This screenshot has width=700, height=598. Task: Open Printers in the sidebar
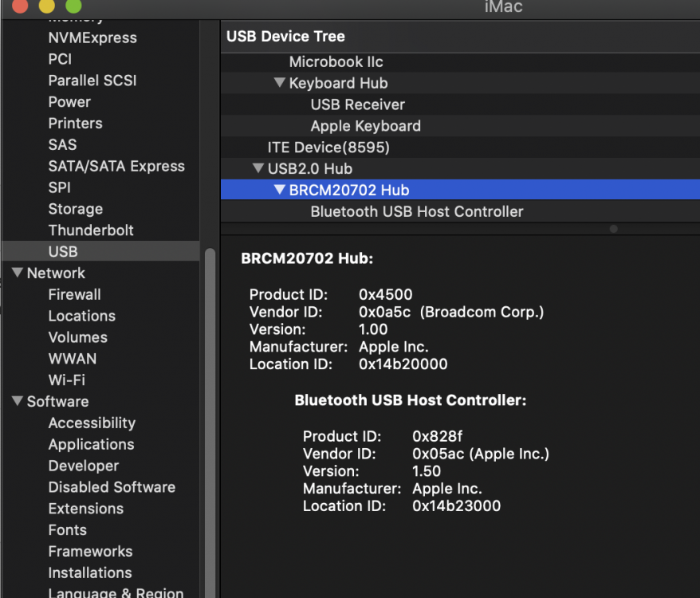coord(76,124)
